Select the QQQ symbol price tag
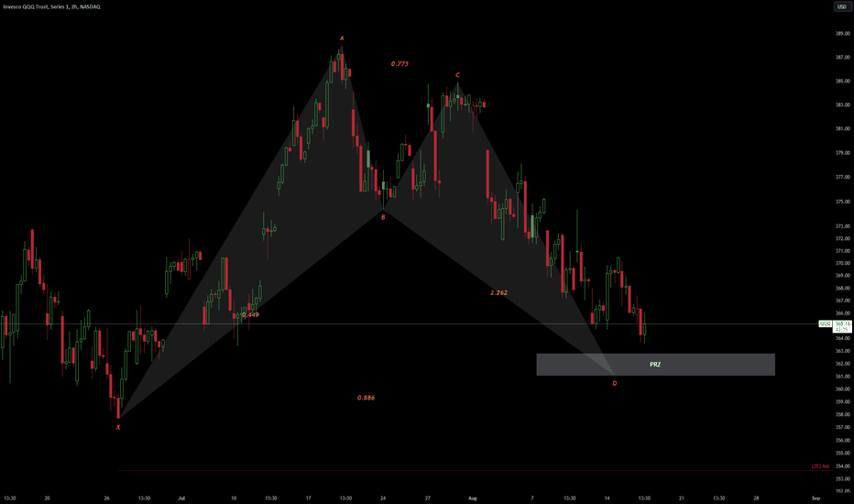854x504 pixels. [825, 323]
